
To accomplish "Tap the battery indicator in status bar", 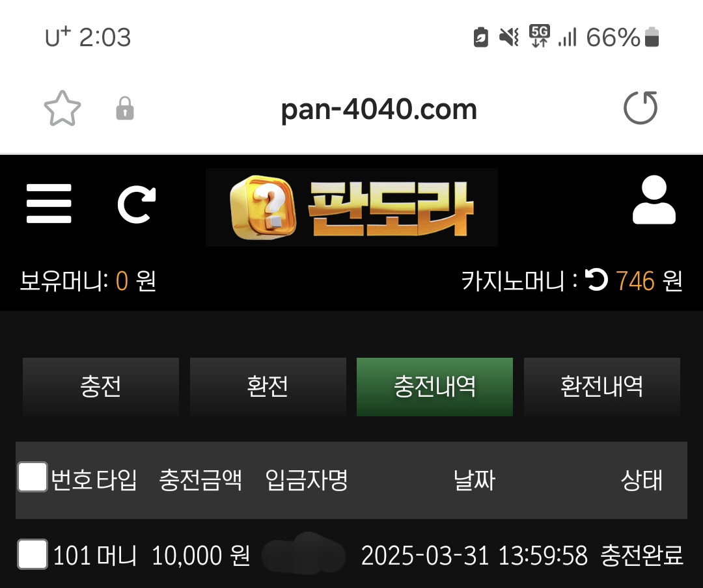I will tap(652, 36).
